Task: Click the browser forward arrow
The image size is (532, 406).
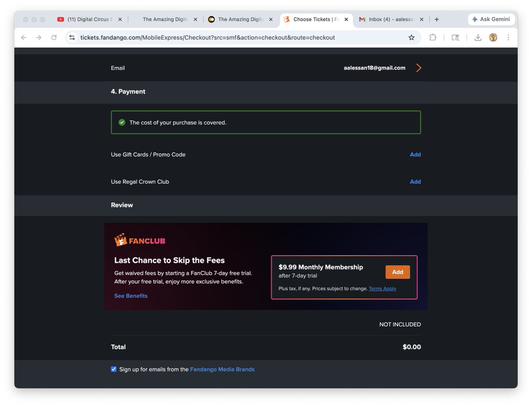Action: (39, 38)
